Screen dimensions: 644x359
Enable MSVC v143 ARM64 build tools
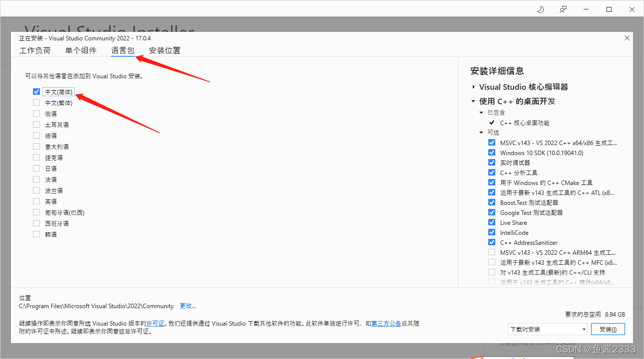[x=492, y=252]
